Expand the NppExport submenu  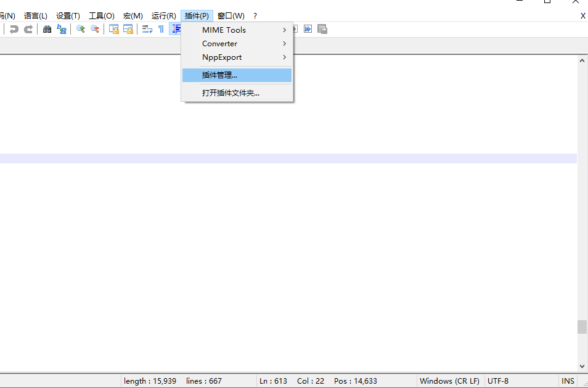point(237,57)
